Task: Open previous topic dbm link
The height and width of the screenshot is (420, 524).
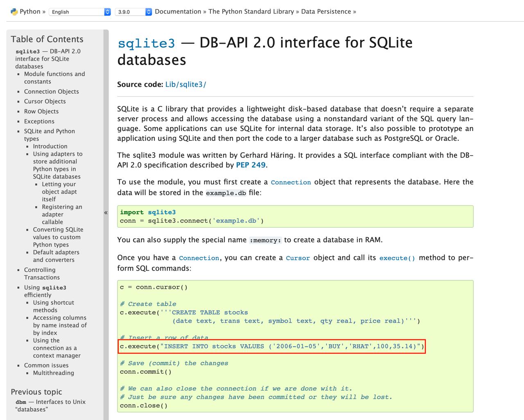Action: click(x=50, y=406)
